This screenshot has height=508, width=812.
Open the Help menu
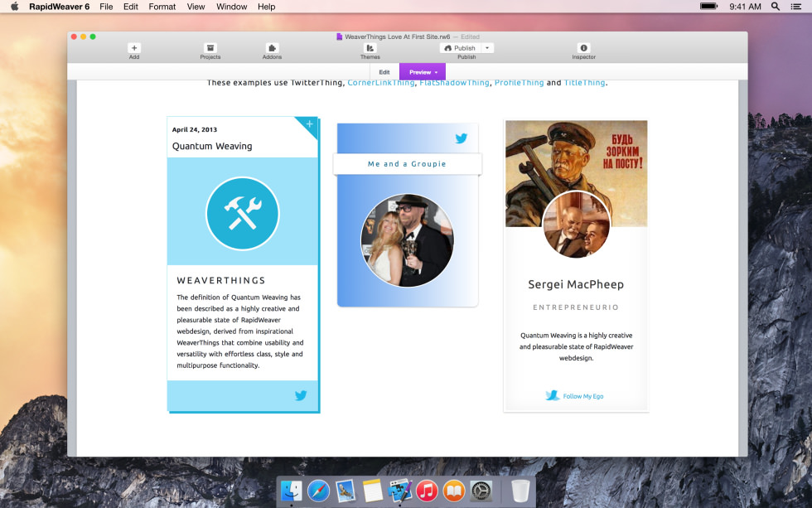pos(267,7)
